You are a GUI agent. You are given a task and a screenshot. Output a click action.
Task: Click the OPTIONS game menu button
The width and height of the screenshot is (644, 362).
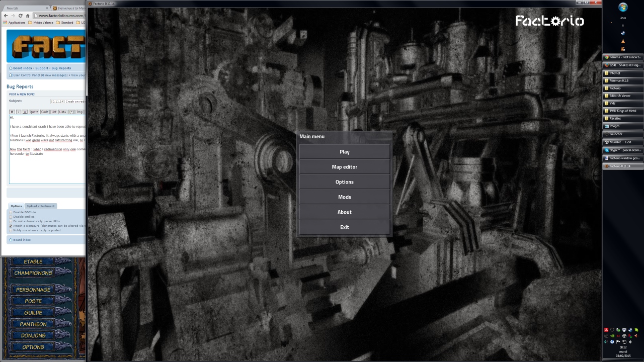pos(33,347)
